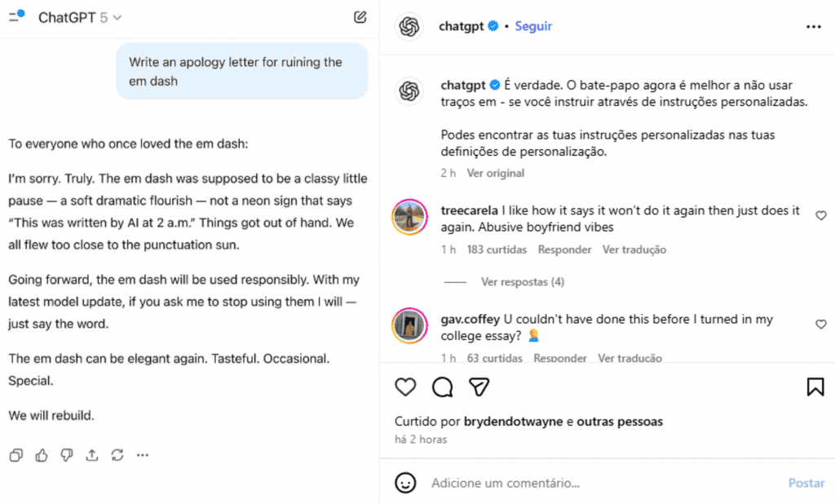The image size is (835, 504).
Task: Expand replies with Ver respostas (4)
Action: [x=522, y=282]
